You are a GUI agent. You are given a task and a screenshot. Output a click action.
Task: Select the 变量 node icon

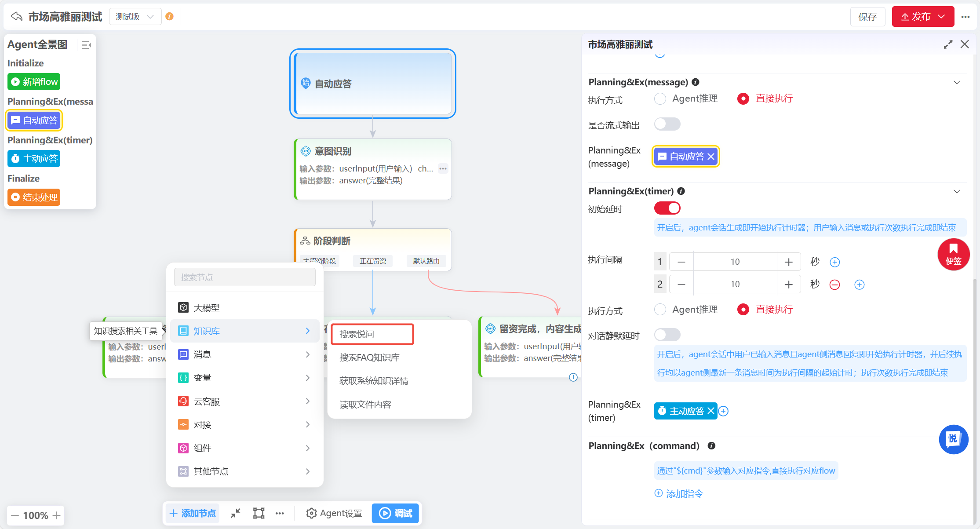(184, 377)
